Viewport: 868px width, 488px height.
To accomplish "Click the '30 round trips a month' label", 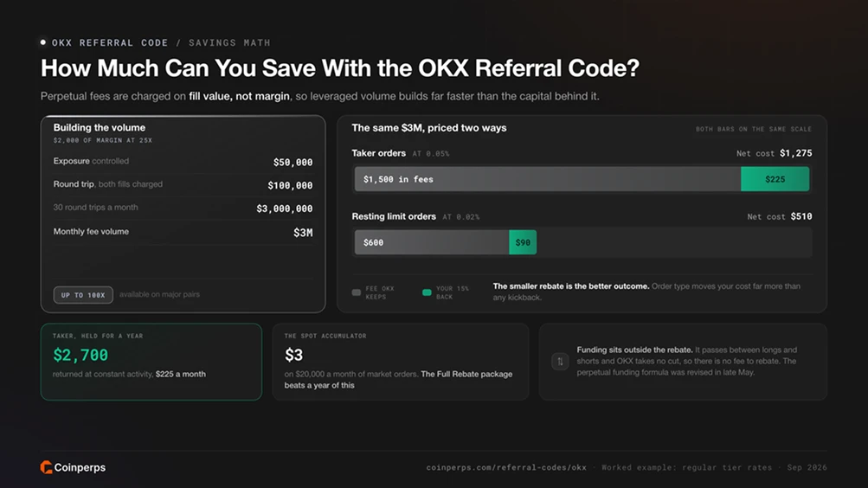I will click(96, 208).
